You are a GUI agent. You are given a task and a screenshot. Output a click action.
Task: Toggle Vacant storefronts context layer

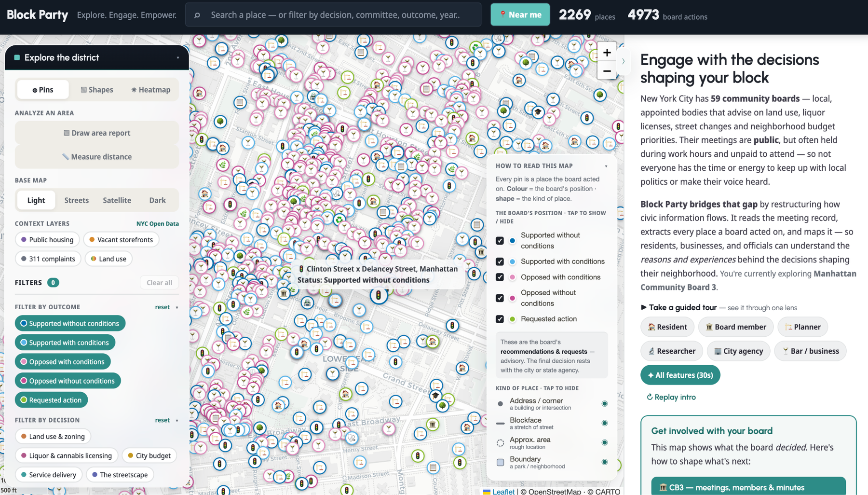click(x=121, y=240)
